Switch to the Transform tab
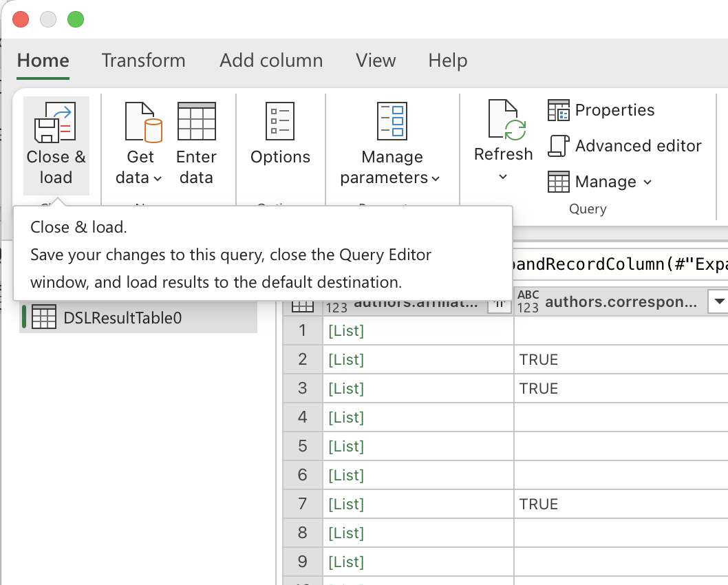Image resolution: width=728 pixels, height=585 pixels. (143, 61)
